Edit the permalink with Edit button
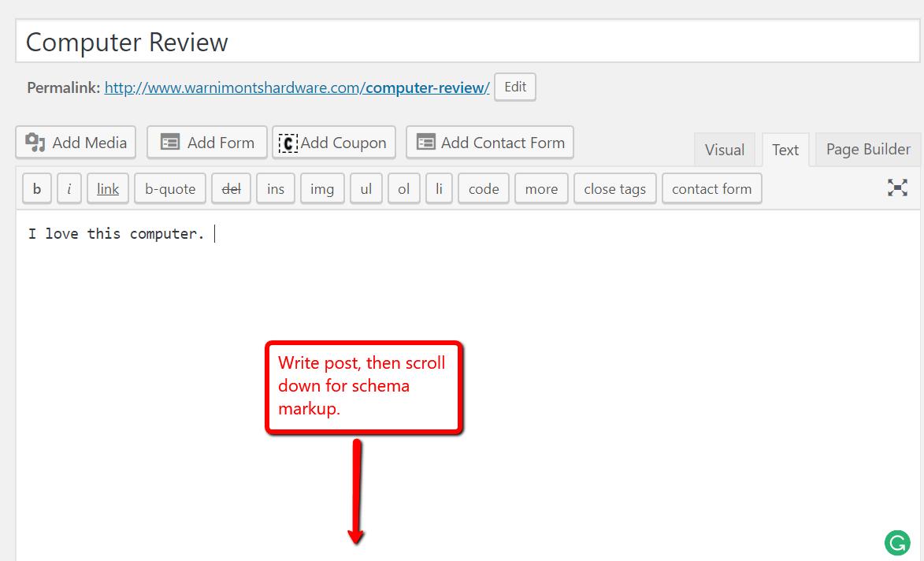The image size is (924, 561). point(515,87)
